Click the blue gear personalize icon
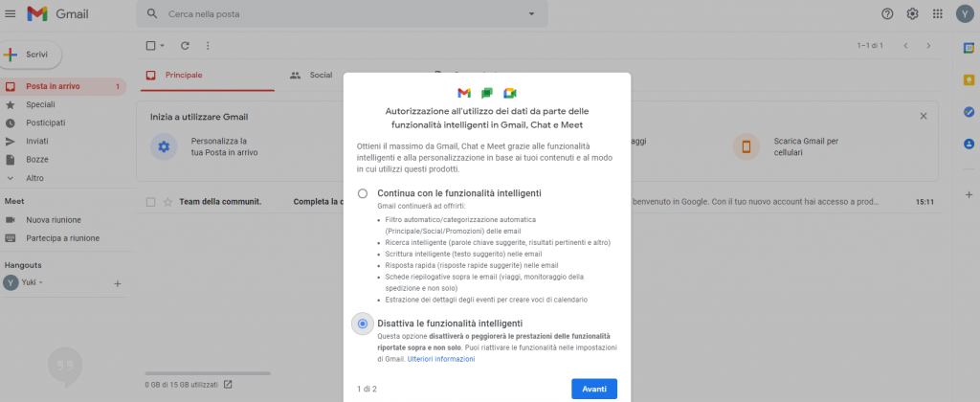The width and height of the screenshot is (980, 402). tap(164, 146)
